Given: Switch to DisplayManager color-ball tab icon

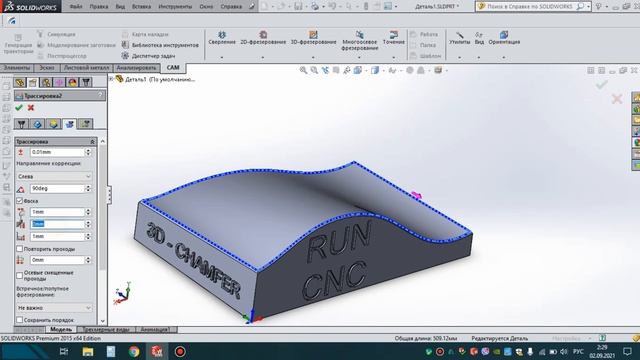Looking at the screenshot, I should pos(73,82).
